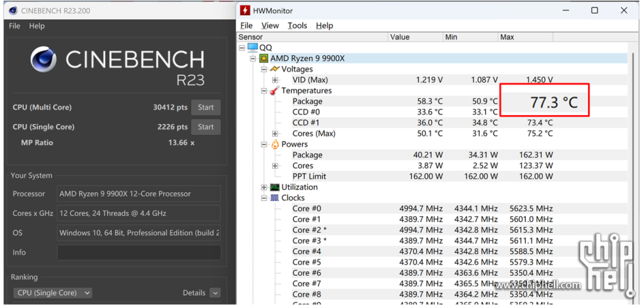
Task: Click the Min column header
Action: [471, 37]
